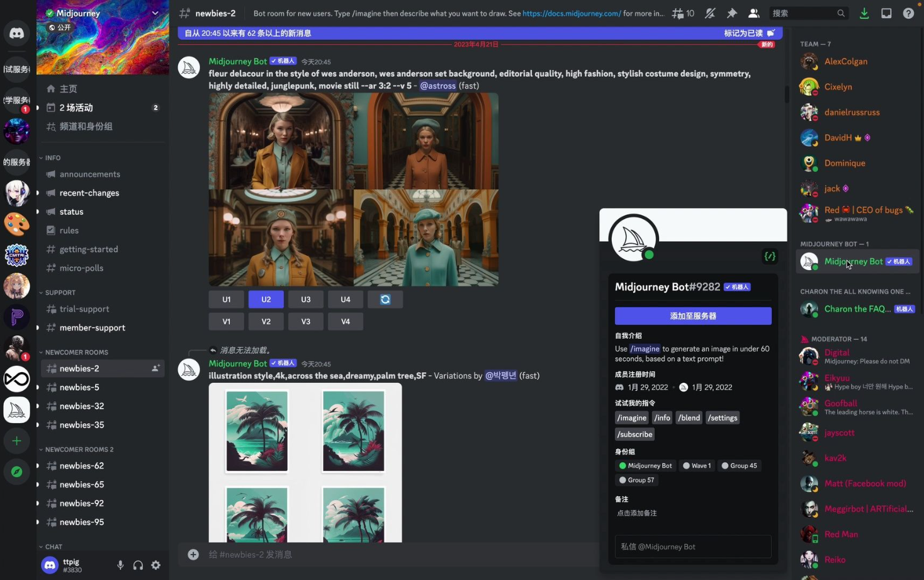The image size is (924, 580).
Task: Open Discord direct messages home
Action: click(x=16, y=33)
